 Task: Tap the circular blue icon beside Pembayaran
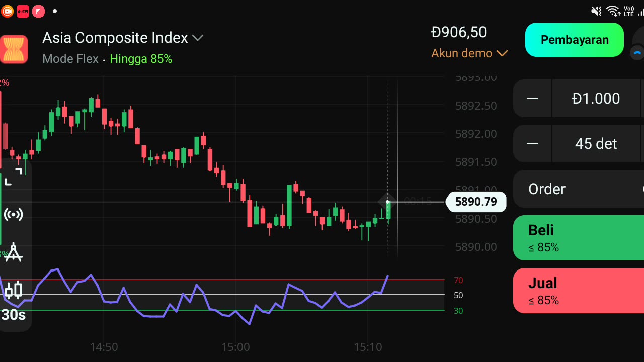click(638, 52)
